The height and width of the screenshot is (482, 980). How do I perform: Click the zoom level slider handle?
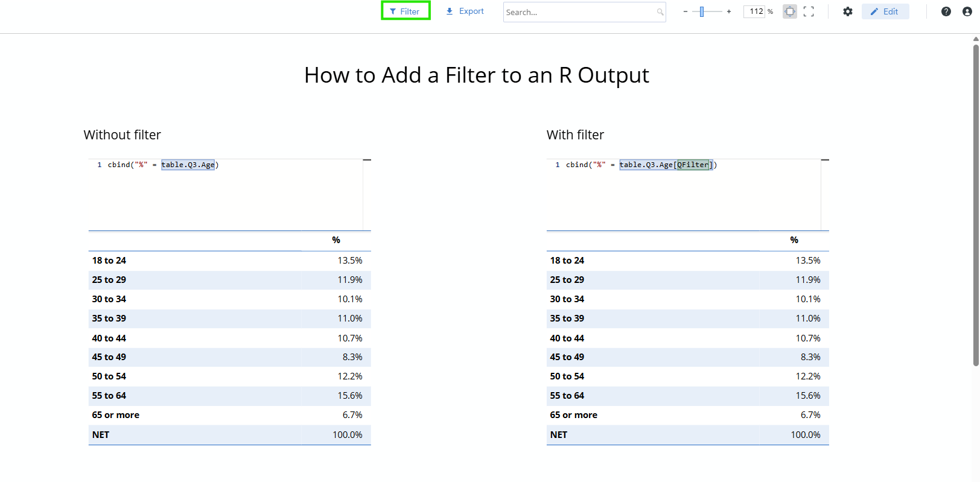(x=702, y=11)
